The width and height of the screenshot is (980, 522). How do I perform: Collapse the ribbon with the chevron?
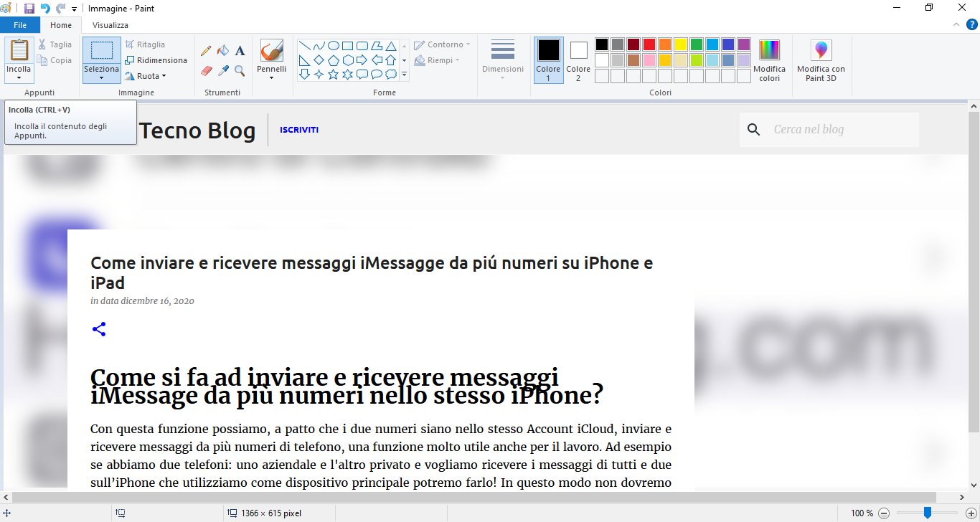click(x=957, y=25)
